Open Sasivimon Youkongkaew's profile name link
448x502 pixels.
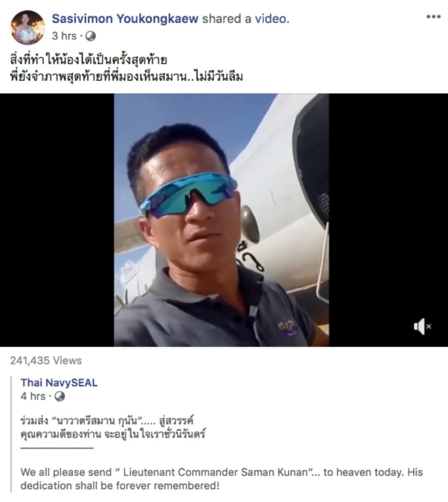pos(125,19)
